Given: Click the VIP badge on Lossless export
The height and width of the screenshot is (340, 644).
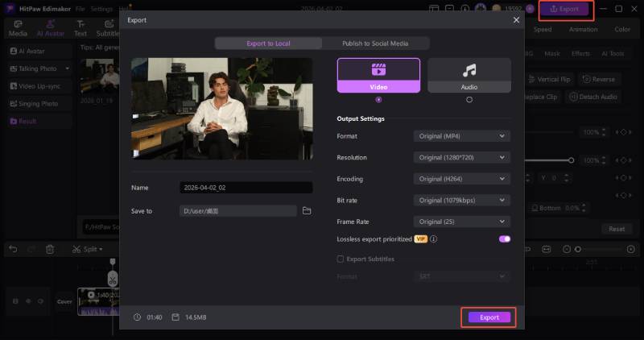Looking at the screenshot, I should [420, 238].
